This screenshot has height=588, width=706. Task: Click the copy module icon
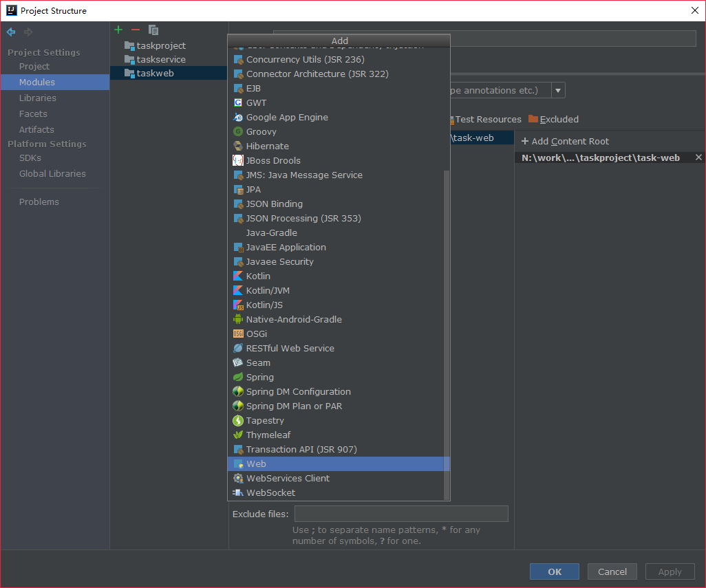coord(153,30)
